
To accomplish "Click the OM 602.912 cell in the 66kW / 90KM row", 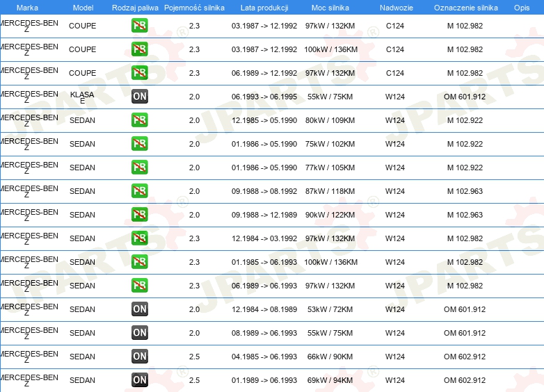I will pyautogui.click(x=465, y=357).
